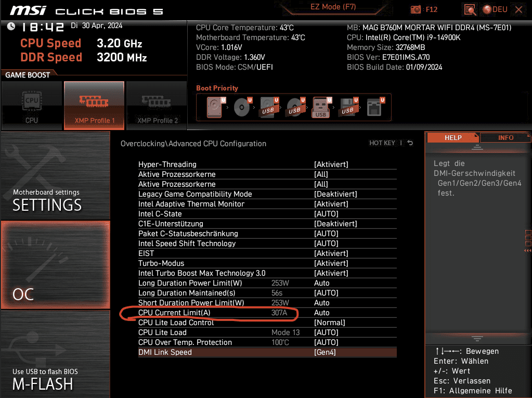Click the 3200 MHz DDR Speed value
The width and height of the screenshot is (532, 398).
(x=122, y=57)
